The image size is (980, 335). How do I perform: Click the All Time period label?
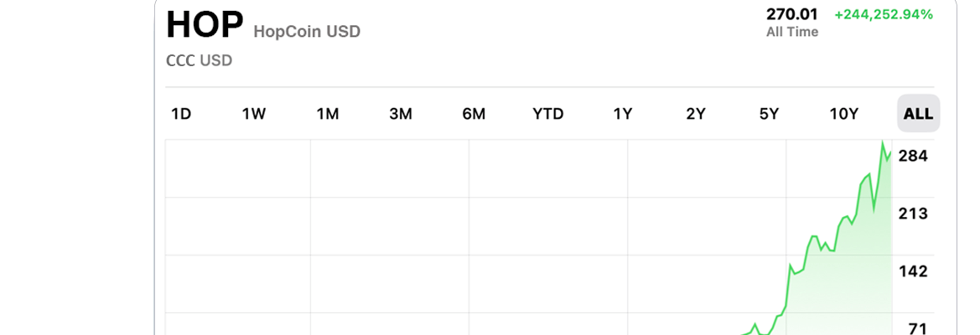(792, 32)
